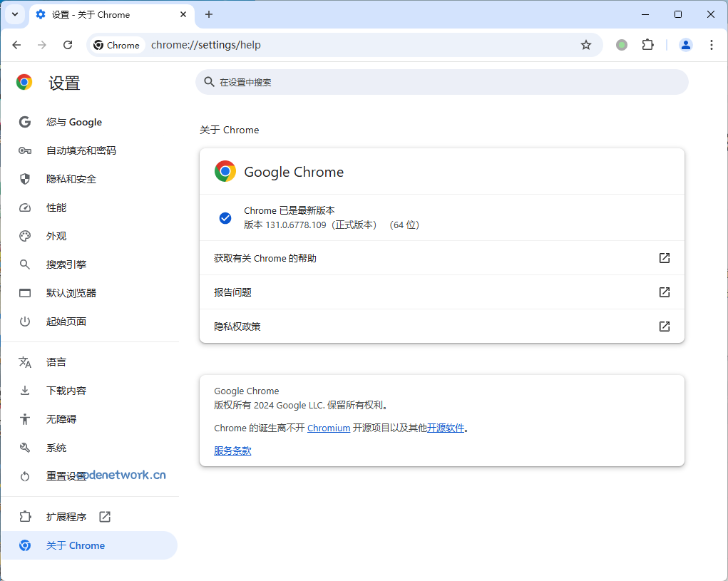This screenshot has width=728, height=581.
Task: Open a new tab with the plus button
Action: (207, 14)
